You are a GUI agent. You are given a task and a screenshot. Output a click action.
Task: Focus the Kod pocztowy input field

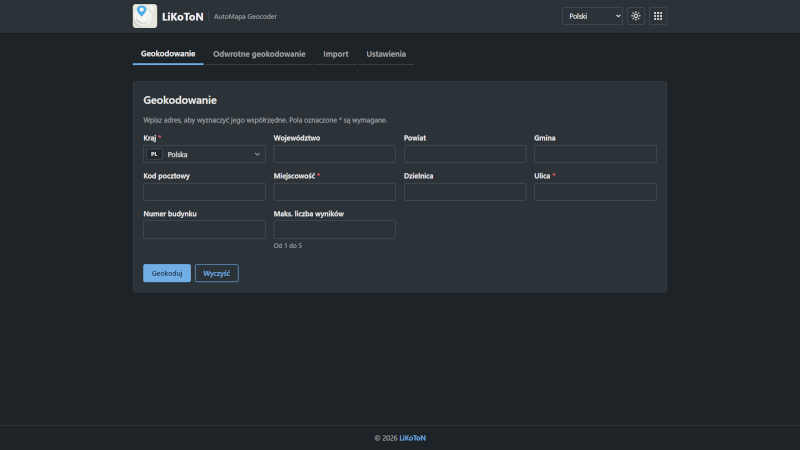204,192
